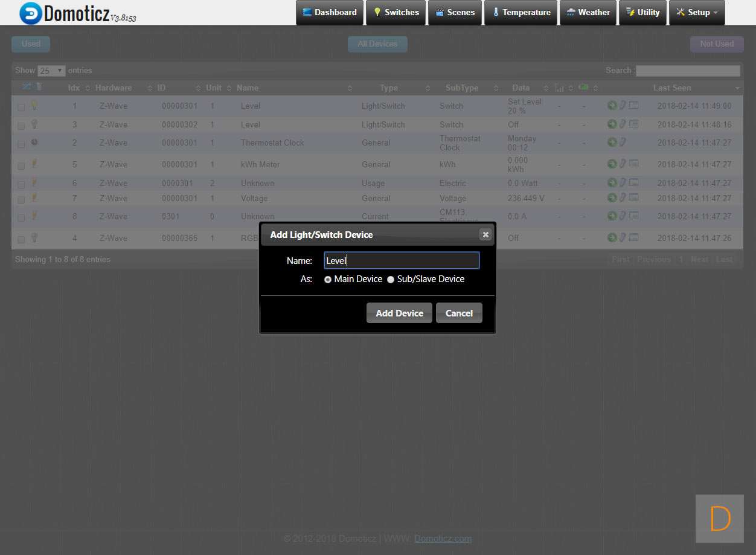
Task: Click the orange D icon in the corner
Action: coord(720,519)
